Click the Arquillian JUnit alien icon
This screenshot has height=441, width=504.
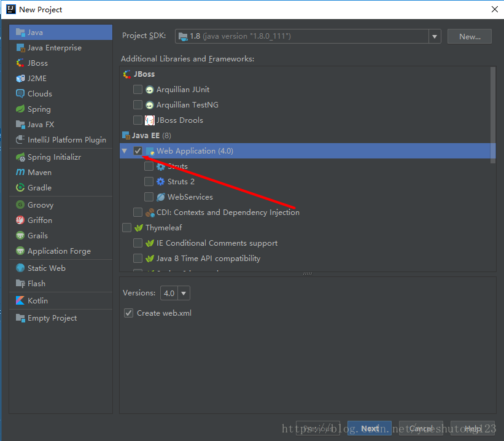149,90
